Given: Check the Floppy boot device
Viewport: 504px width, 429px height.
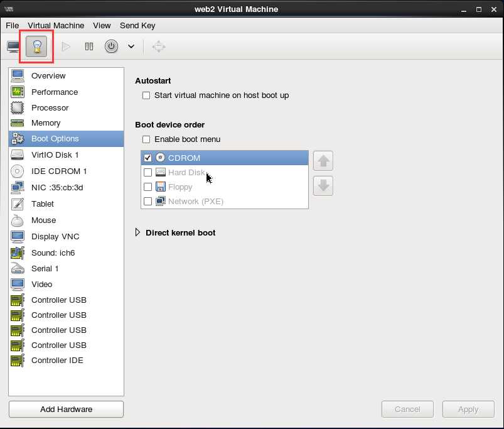Looking at the screenshot, I should click(x=147, y=187).
